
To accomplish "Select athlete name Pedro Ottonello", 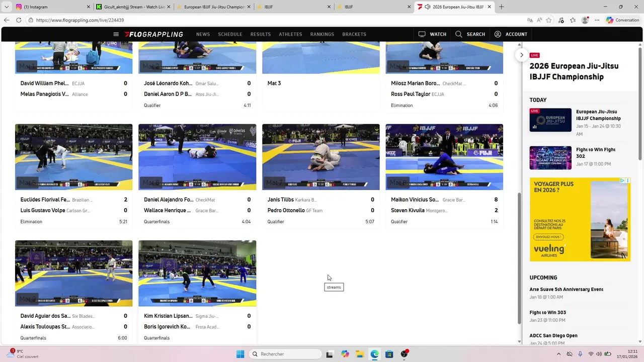I will 286,210.
